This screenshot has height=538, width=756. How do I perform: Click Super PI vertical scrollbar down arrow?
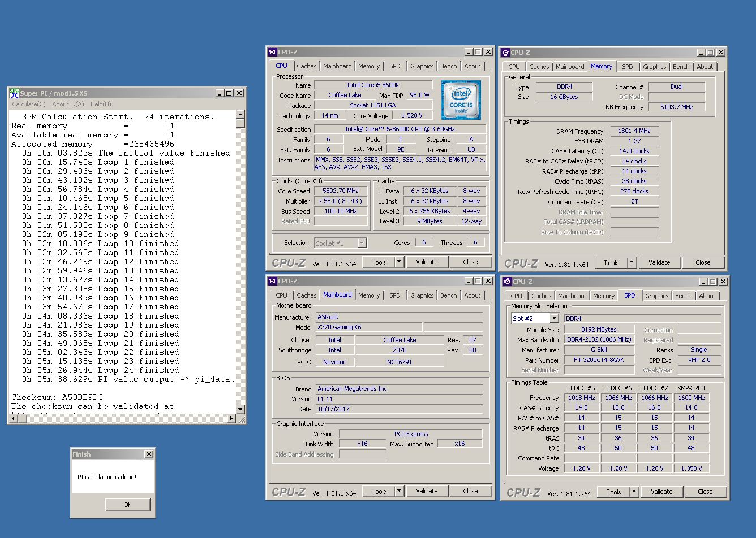[240, 410]
